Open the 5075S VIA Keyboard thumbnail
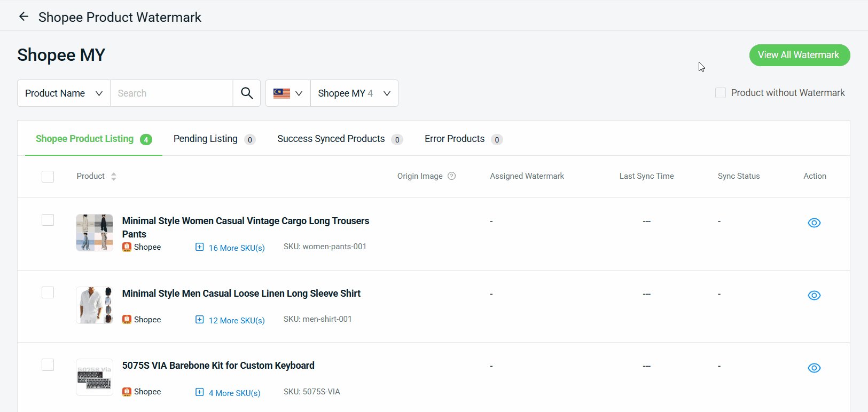The height and width of the screenshot is (412, 868). pyautogui.click(x=95, y=377)
